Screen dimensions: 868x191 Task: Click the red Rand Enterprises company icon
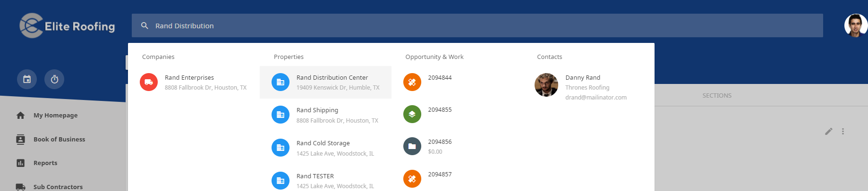(x=149, y=82)
